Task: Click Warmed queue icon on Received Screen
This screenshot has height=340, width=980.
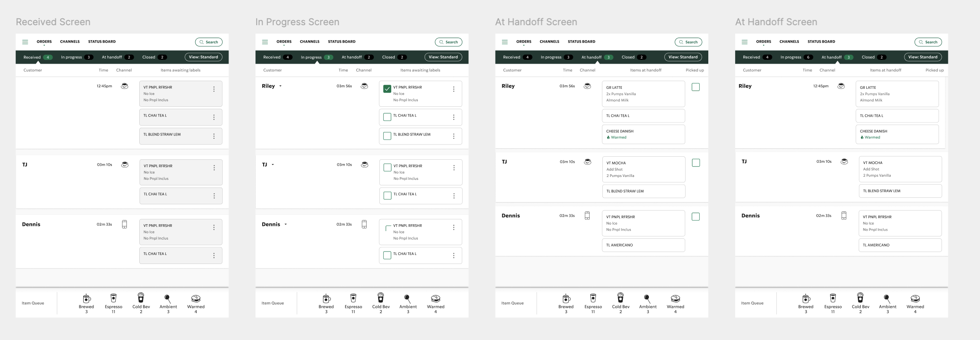Action: coord(196,299)
